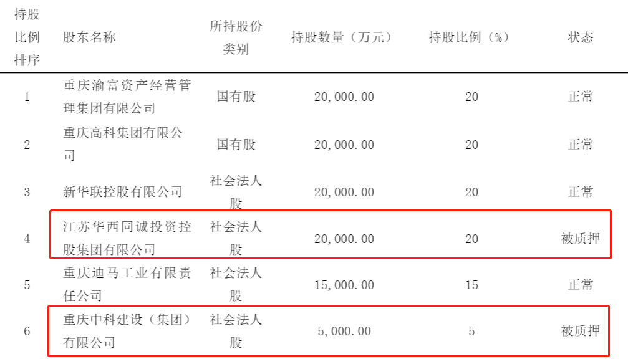This screenshot has width=628, height=364.
Task: Select the 5,000.00 holding amount cell
Action: (344, 331)
